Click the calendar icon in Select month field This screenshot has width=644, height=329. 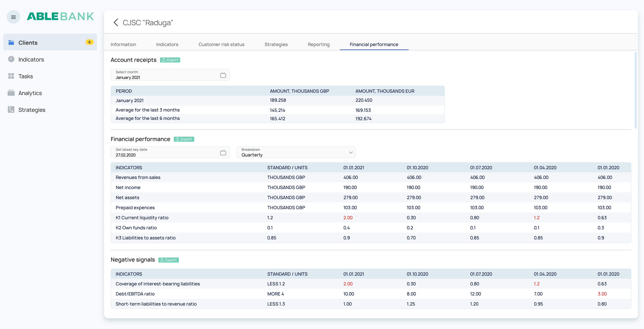click(223, 75)
